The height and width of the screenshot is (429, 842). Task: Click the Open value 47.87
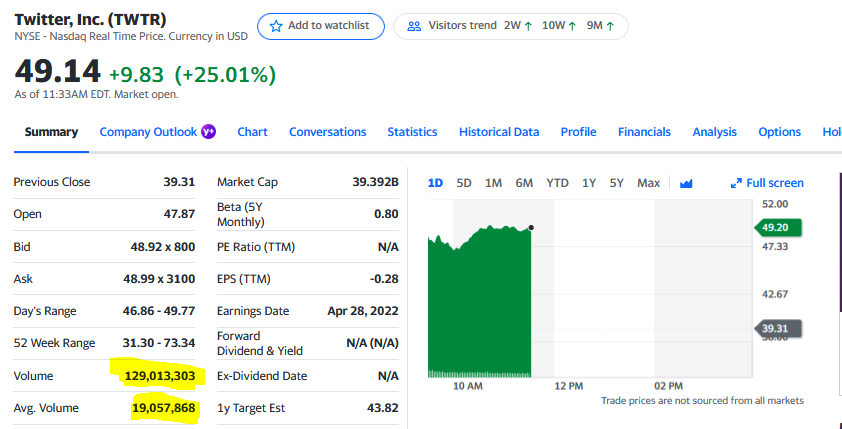click(179, 214)
